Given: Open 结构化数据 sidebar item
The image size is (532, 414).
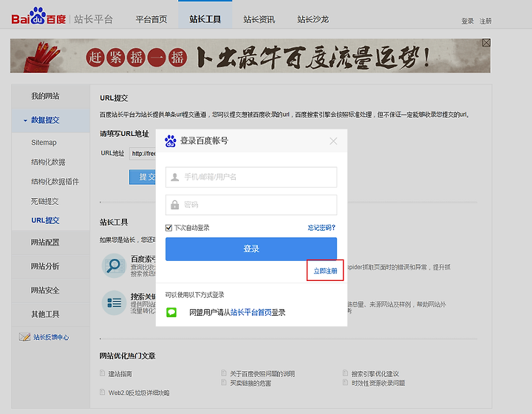Looking at the screenshot, I should pyautogui.click(x=48, y=162).
